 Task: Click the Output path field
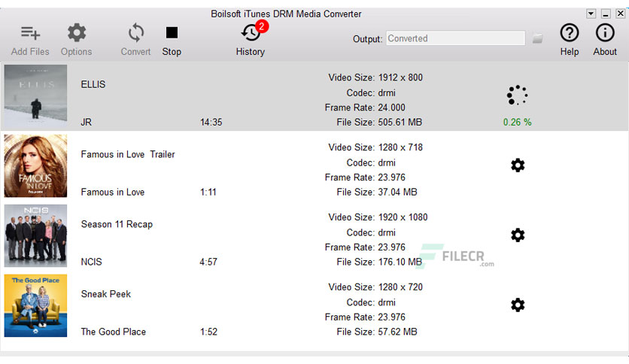(455, 38)
